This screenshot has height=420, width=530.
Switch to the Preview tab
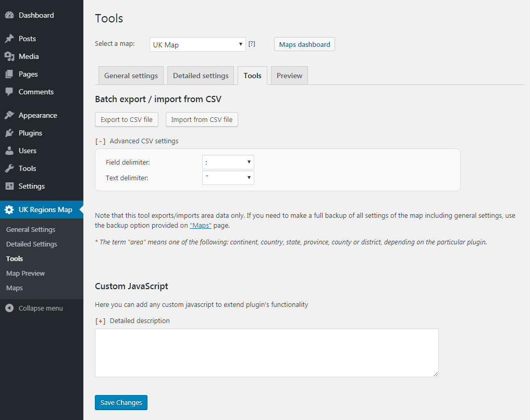[x=289, y=76]
